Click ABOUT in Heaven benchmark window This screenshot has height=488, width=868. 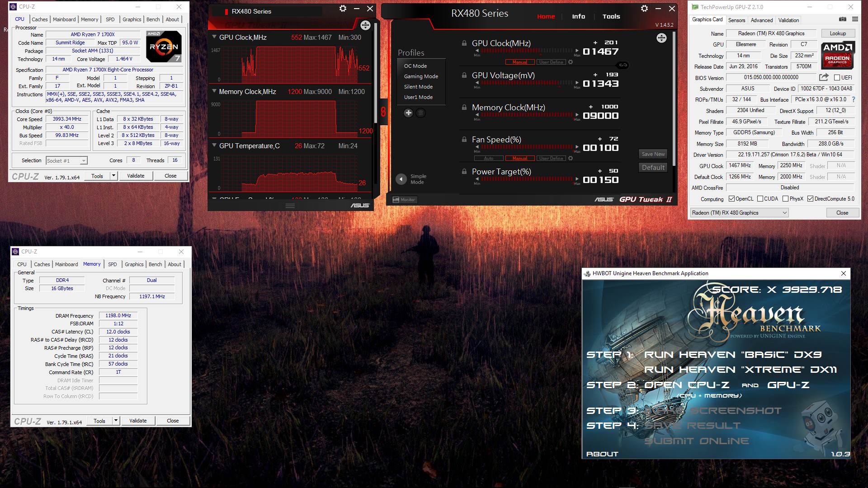pyautogui.click(x=602, y=454)
